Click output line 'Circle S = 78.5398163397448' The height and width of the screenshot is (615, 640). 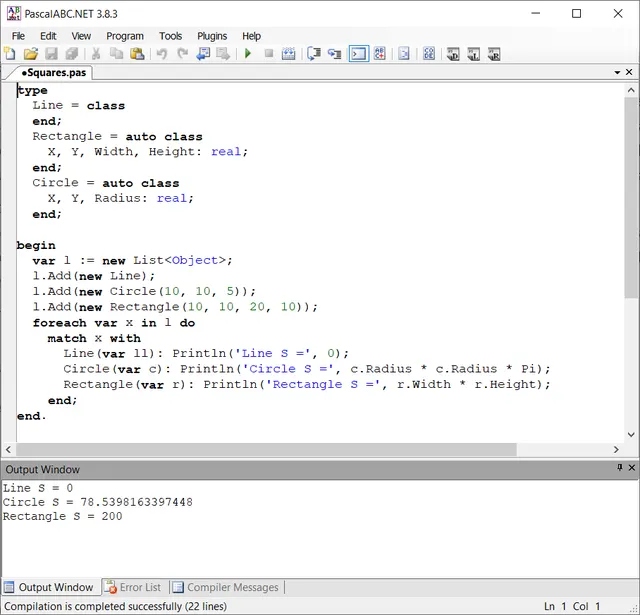[x=98, y=502]
